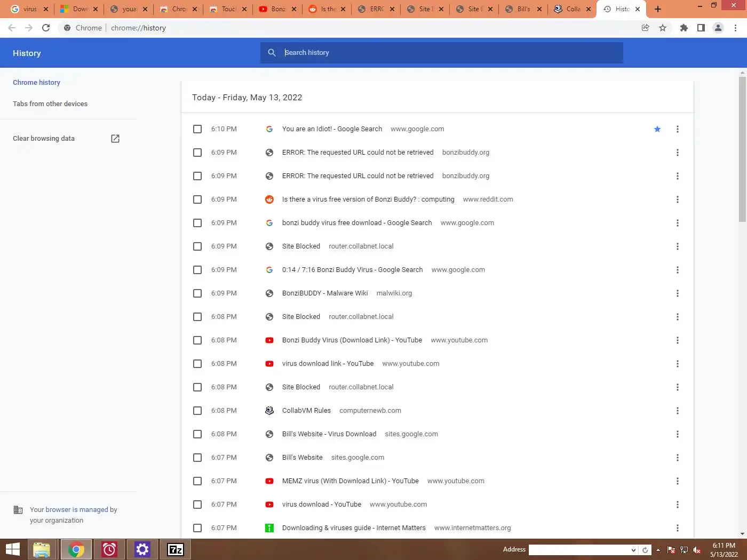Screen dimensions: 747x560
Task: Close the 'Is the' Reddit tab
Action: [343, 9]
